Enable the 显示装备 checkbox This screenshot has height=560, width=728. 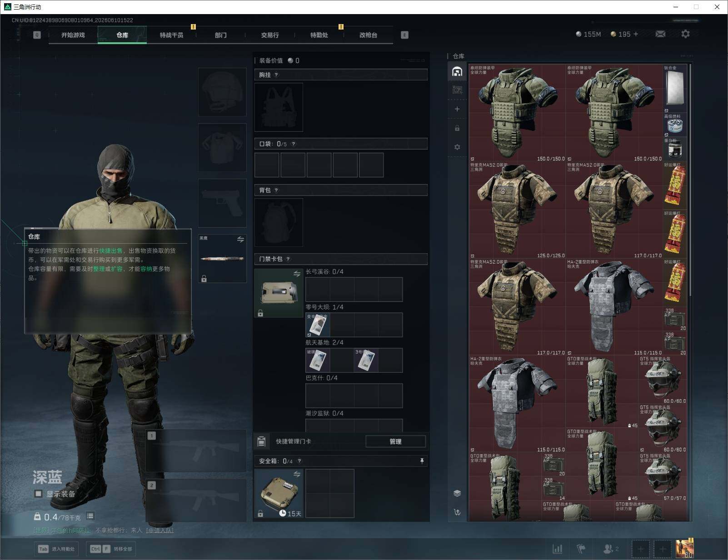coord(39,494)
